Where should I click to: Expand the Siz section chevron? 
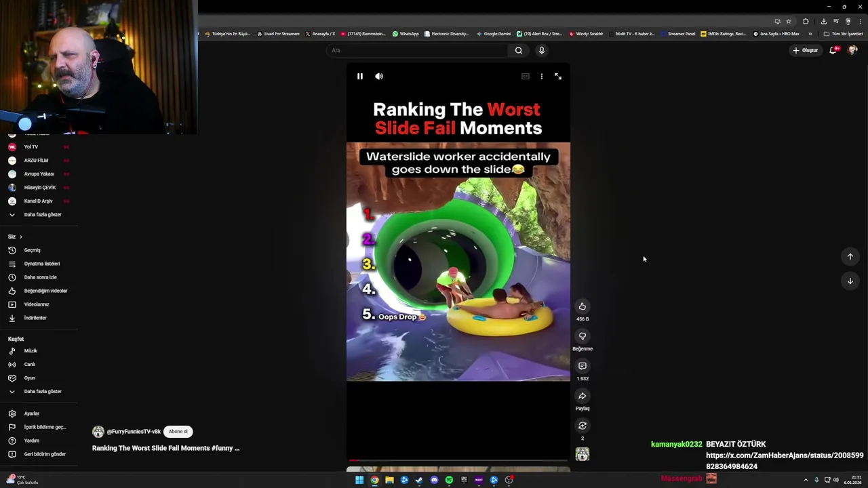[21, 237]
